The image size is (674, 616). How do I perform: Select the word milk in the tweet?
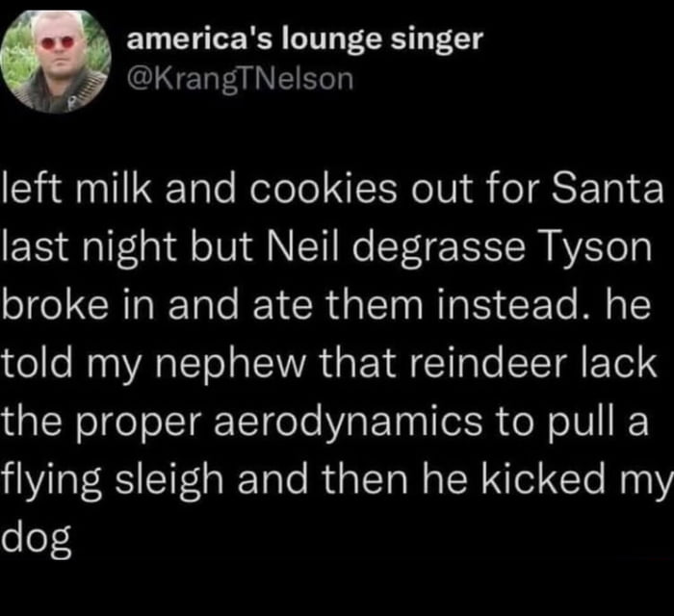(x=114, y=190)
